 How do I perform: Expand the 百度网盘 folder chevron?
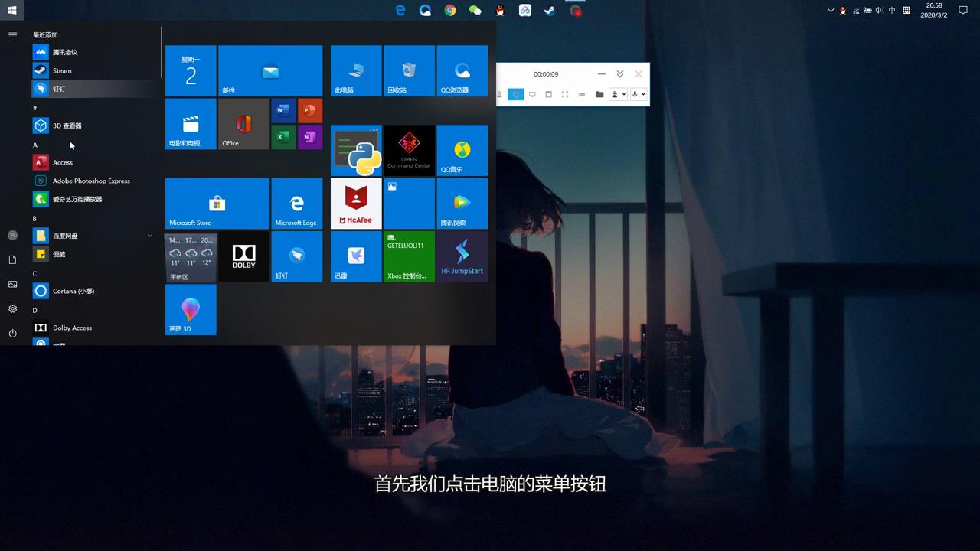150,236
